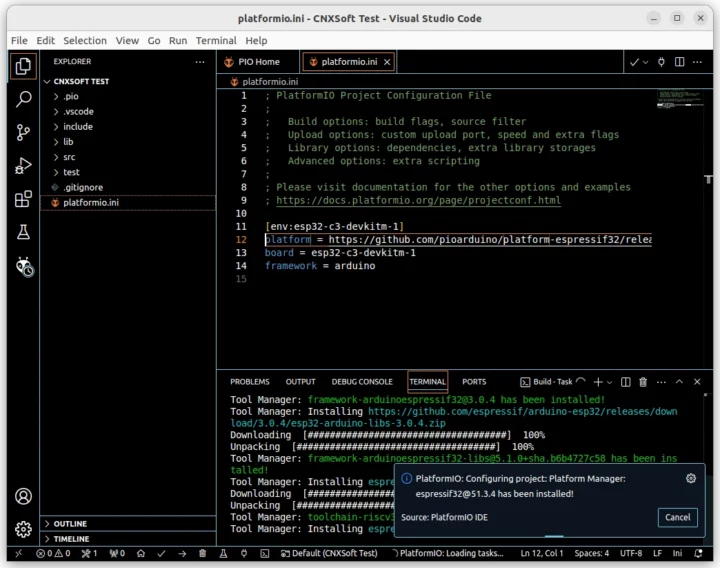720x568 pixels.
Task: Open the PlatformIO alien icon view
Action: [23, 266]
